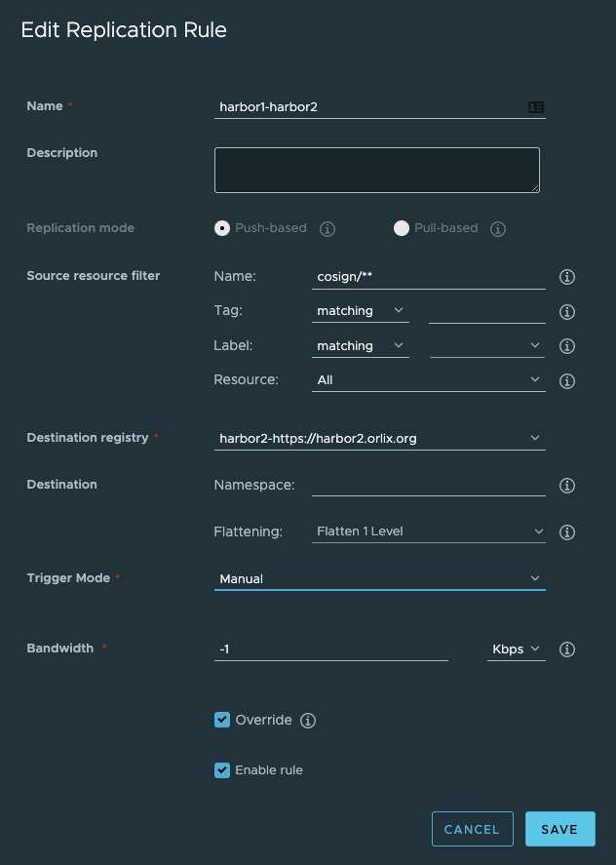
Task: Show info for Flattening option
Action: click(566, 532)
